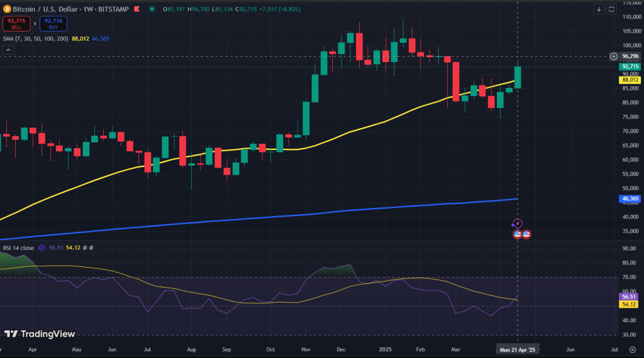The image size is (644, 358).
Task: Click the yellow 54.12 RSI axis label
Action: click(629, 304)
